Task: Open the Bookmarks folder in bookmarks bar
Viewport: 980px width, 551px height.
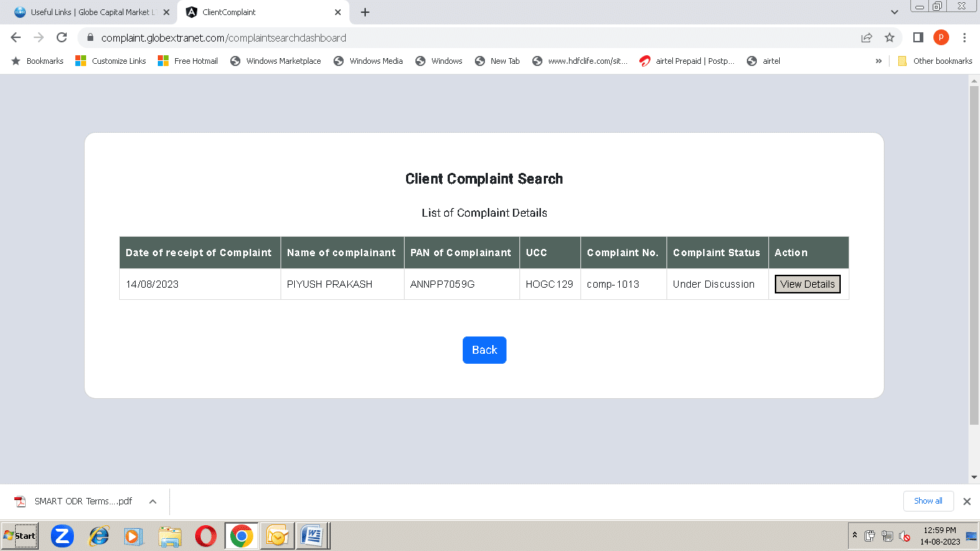Action: point(37,61)
